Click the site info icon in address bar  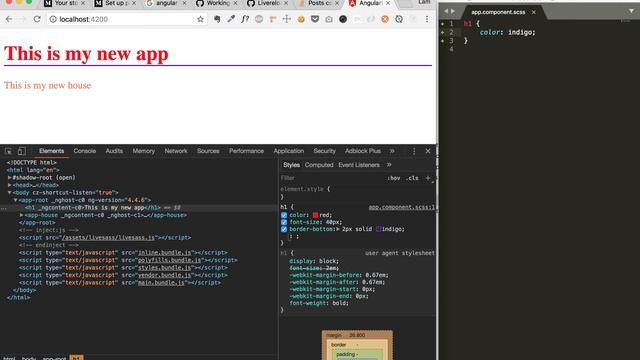[x=53, y=19]
